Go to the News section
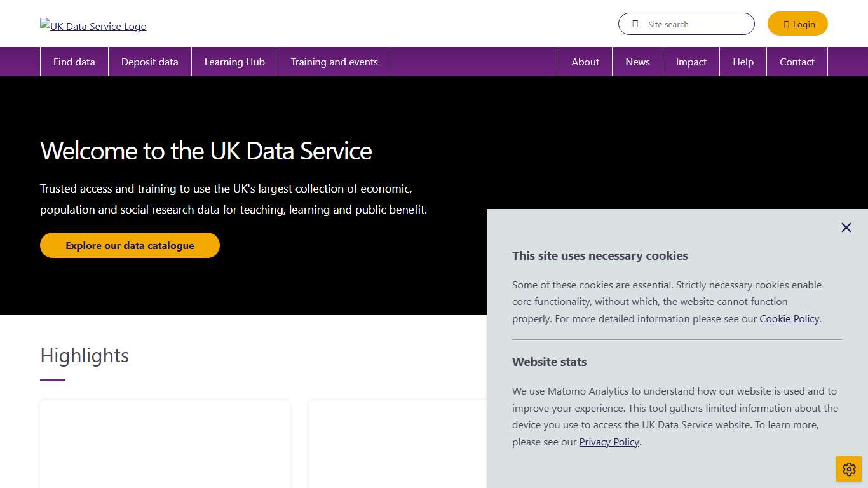The image size is (868, 488). [637, 62]
